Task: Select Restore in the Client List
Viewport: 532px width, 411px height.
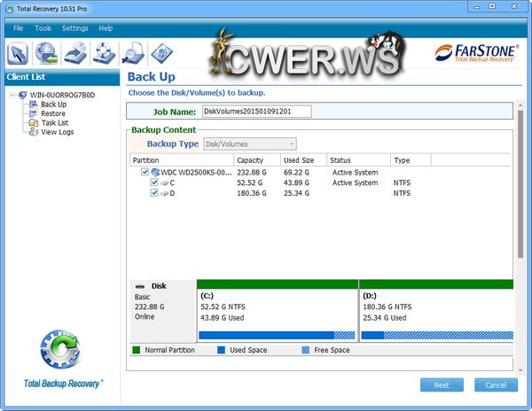Action: 52,113
